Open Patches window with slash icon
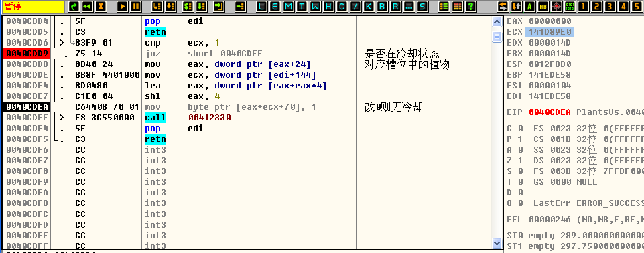 click(355, 6)
